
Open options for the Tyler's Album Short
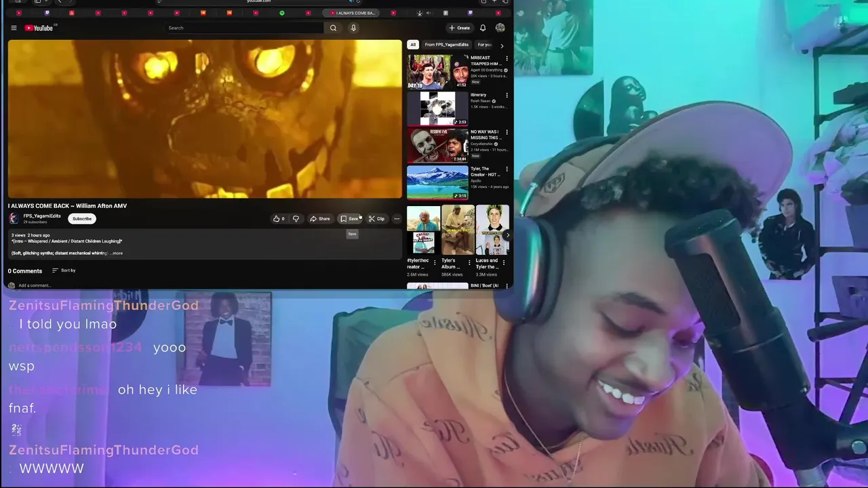(x=469, y=262)
